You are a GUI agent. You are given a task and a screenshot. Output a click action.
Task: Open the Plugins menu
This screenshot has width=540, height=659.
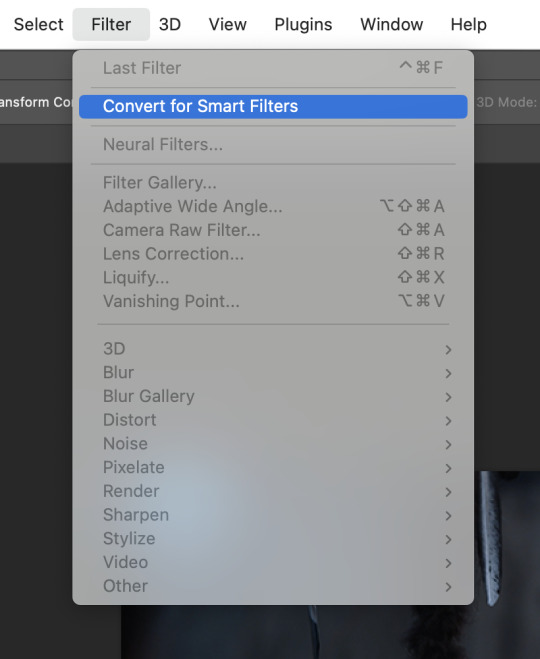pyautogui.click(x=303, y=24)
